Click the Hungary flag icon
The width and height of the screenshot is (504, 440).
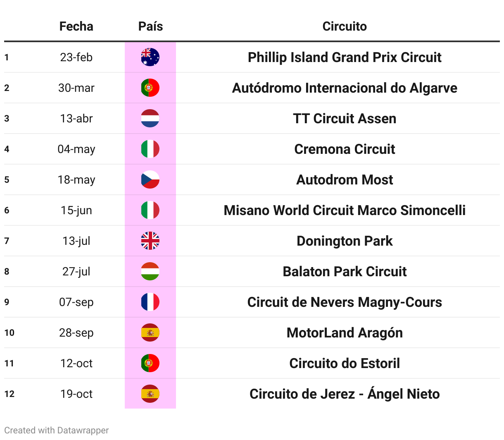[150, 271]
